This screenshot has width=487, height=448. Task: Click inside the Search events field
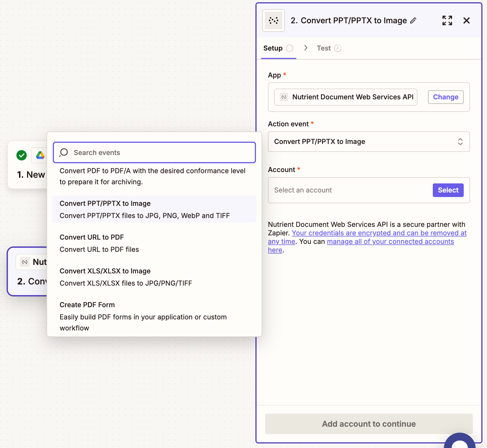coord(154,152)
